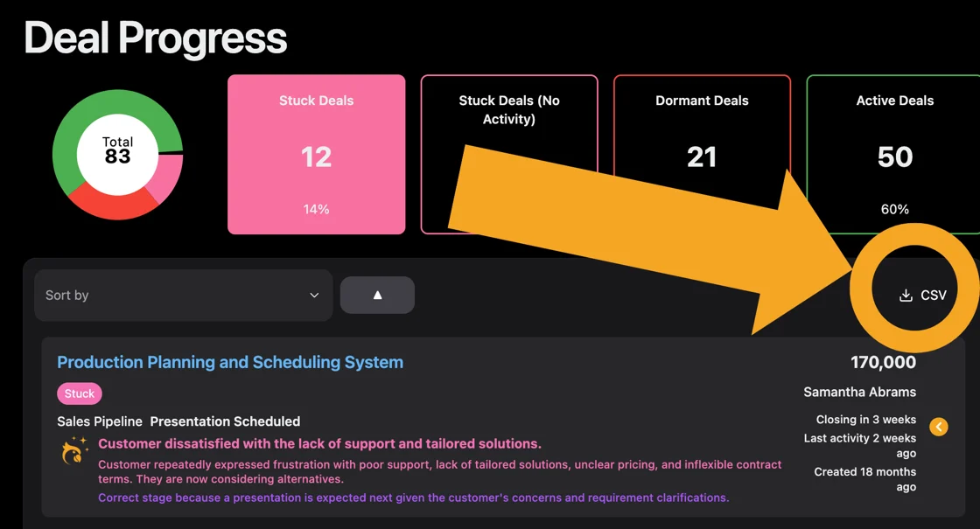Open the Sort by dropdown
The height and width of the screenshot is (529, 980).
(183, 296)
